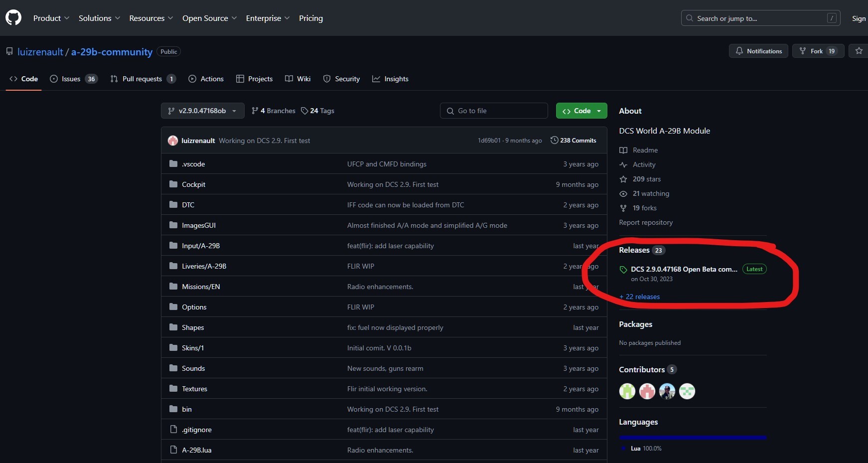Image resolution: width=868 pixels, height=463 pixels.
Task: Expand the Product menu
Action: (x=51, y=18)
